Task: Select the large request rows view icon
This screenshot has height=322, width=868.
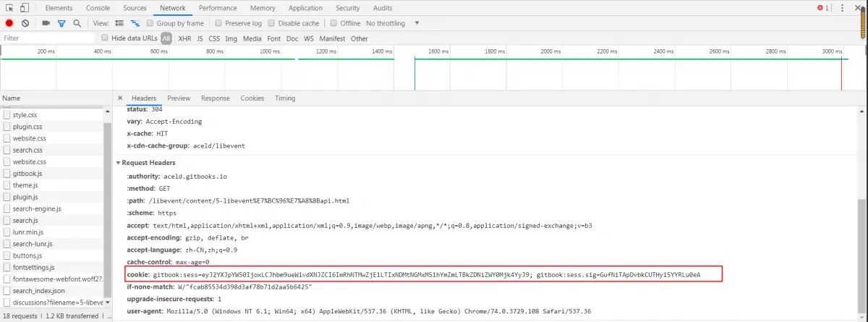Action: tap(119, 23)
